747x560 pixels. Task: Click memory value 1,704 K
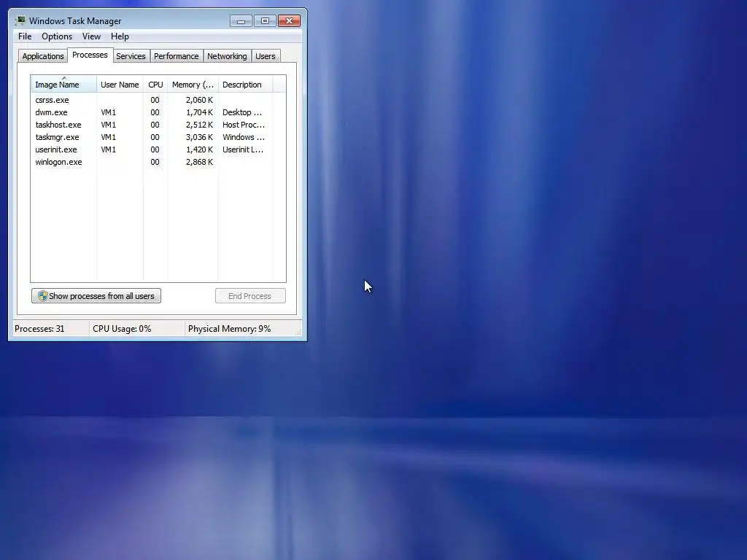(x=199, y=112)
